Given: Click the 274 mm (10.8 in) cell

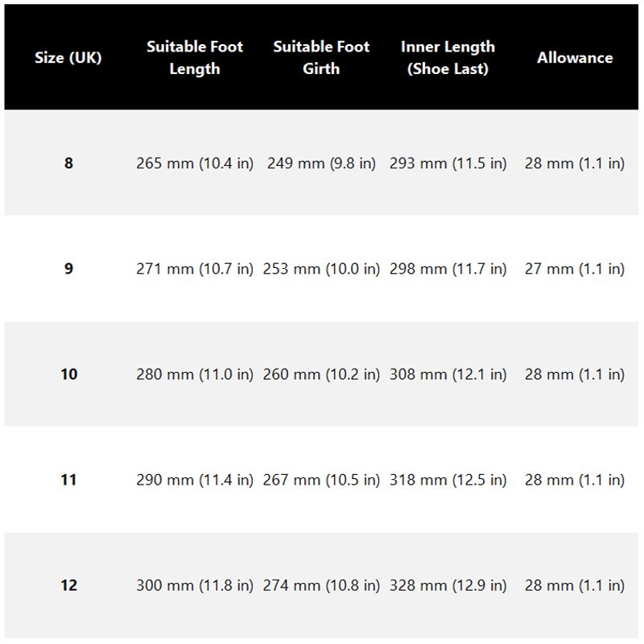Looking at the screenshot, I should (x=321, y=585).
